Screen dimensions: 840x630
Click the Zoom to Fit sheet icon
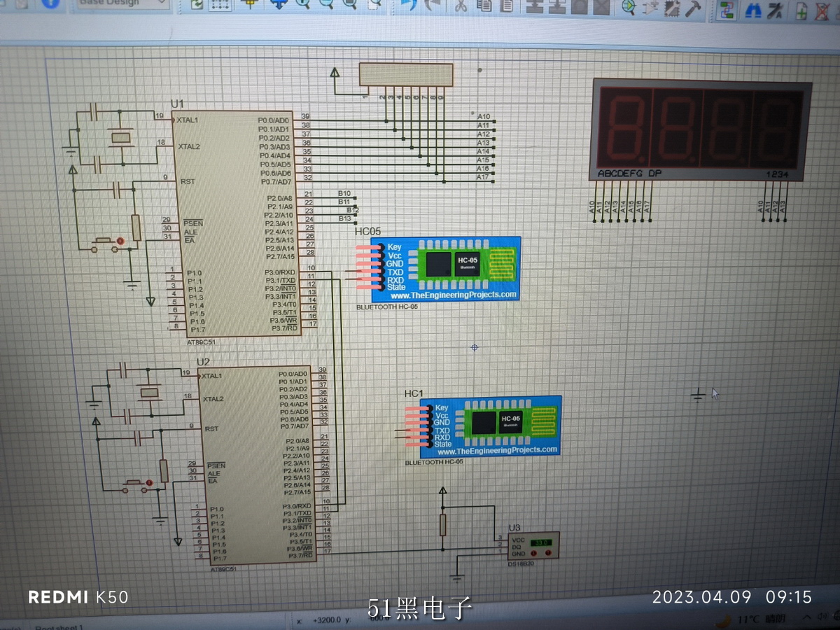tap(351, 4)
